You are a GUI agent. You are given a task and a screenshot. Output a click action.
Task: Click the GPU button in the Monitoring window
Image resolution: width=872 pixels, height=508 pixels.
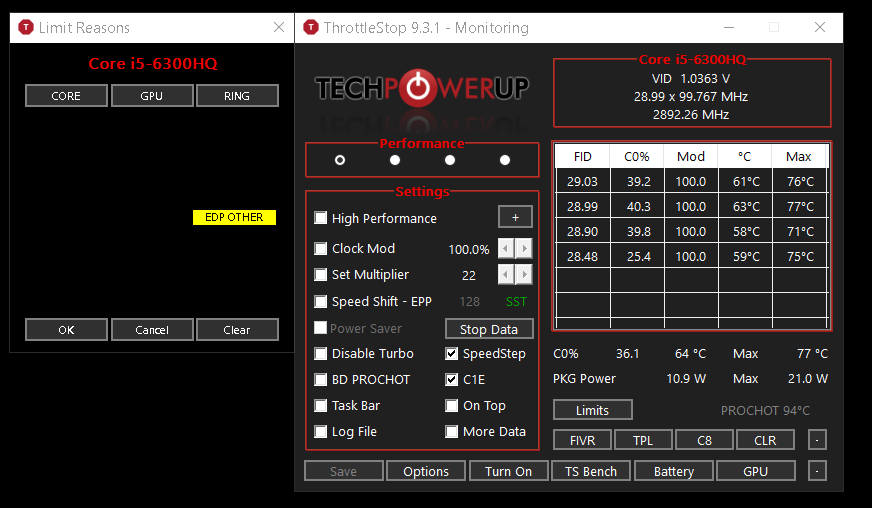[x=755, y=471]
